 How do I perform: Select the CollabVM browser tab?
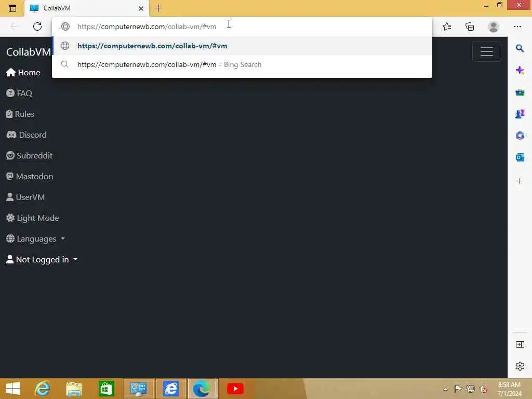(x=87, y=8)
